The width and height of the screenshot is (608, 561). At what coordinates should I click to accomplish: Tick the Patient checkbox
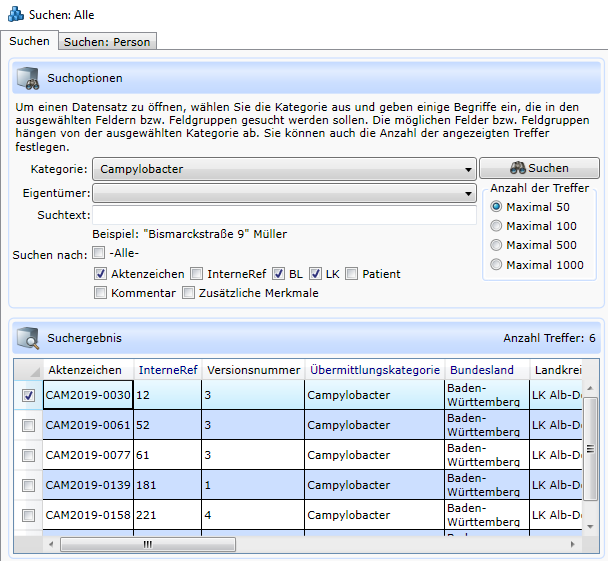click(x=352, y=273)
